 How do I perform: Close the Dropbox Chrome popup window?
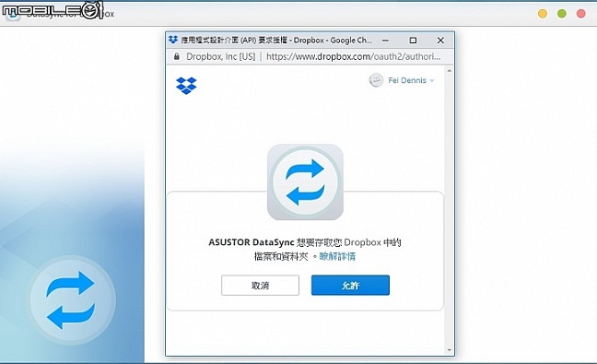pyautogui.click(x=440, y=40)
